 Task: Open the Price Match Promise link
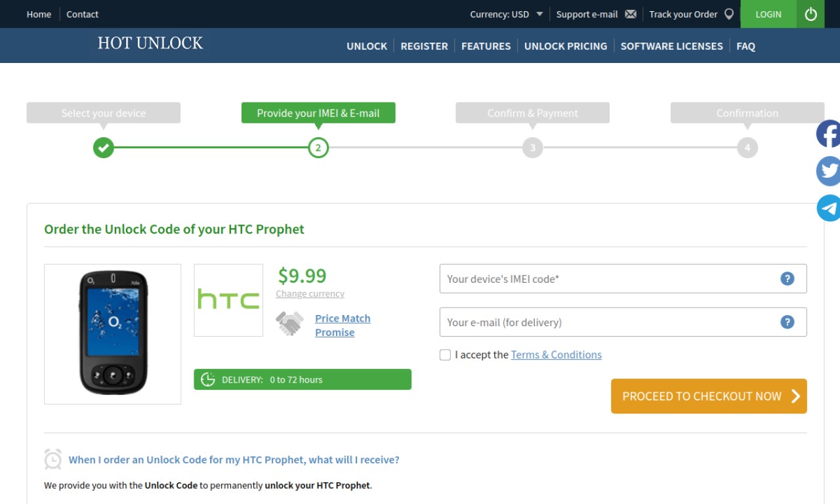coord(343,325)
